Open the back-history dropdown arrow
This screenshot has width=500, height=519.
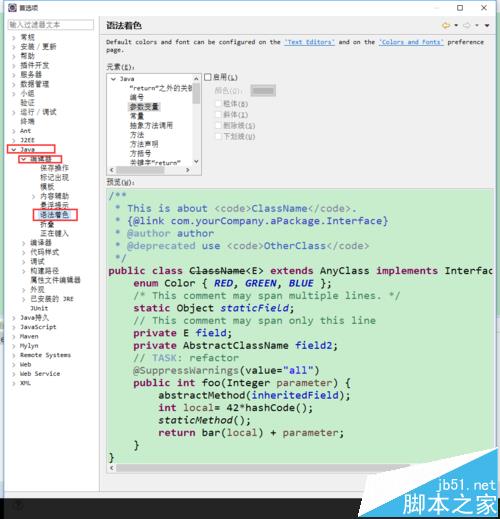click(x=456, y=25)
